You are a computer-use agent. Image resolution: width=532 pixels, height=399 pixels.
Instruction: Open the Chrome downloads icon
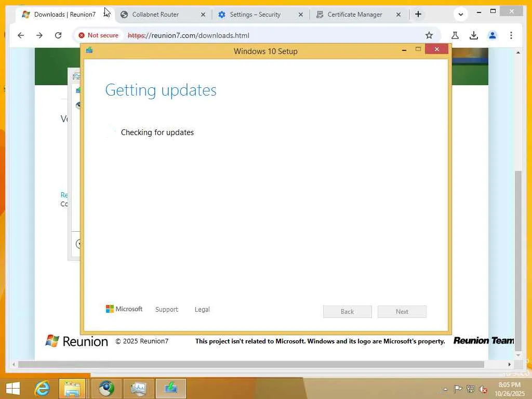point(474,35)
